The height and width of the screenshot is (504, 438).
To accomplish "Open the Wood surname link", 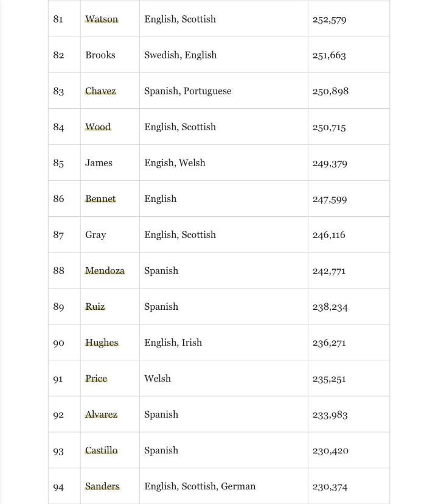I will 98,127.
